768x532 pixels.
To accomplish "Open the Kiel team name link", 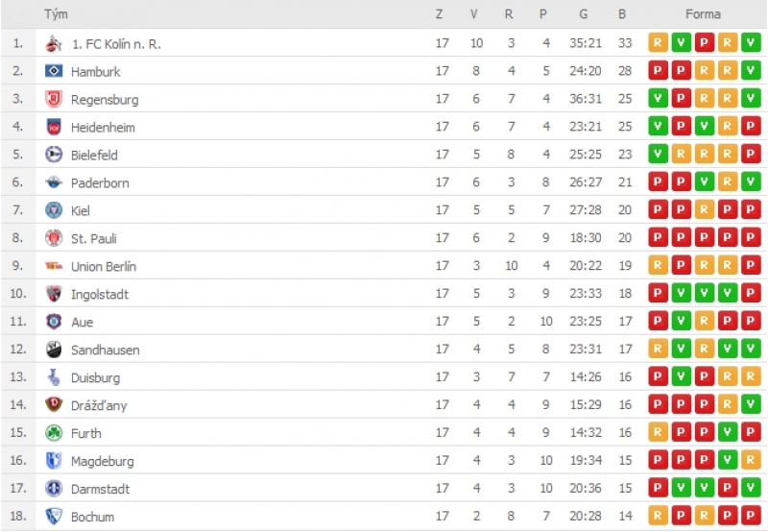I will (x=81, y=210).
